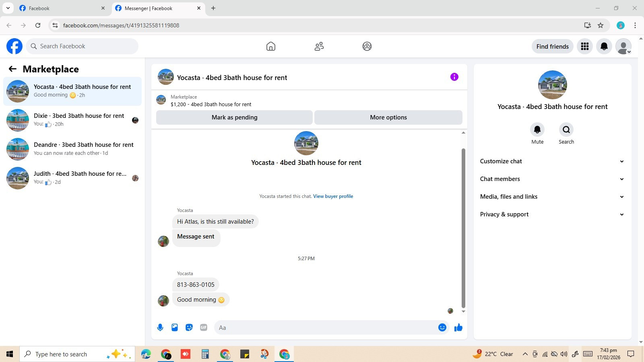644x362 pixels.
Task: Close the Messenger | Facebook tab
Action: coord(199,8)
